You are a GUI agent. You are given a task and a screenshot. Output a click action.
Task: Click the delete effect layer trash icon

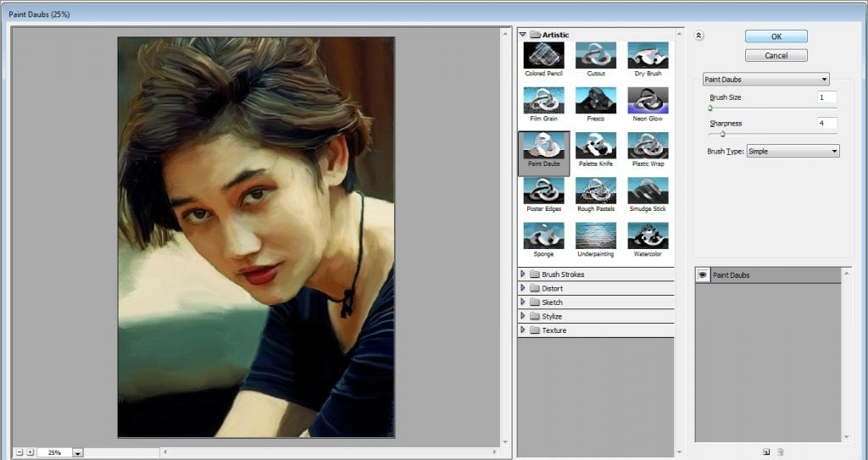(781, 452)
